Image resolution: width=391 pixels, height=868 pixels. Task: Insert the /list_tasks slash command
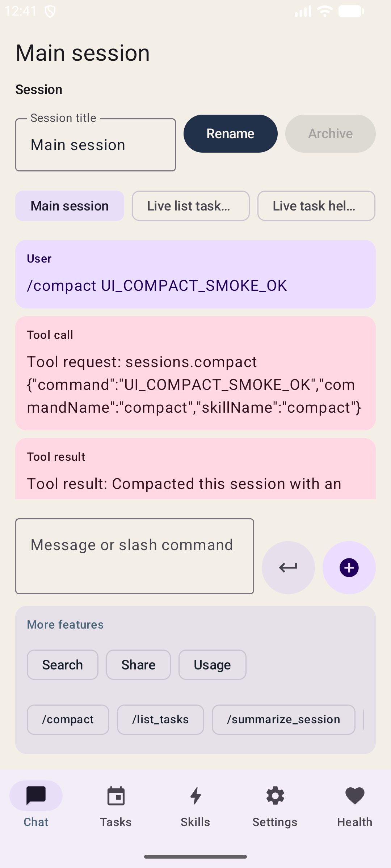[x=160, y=719]
